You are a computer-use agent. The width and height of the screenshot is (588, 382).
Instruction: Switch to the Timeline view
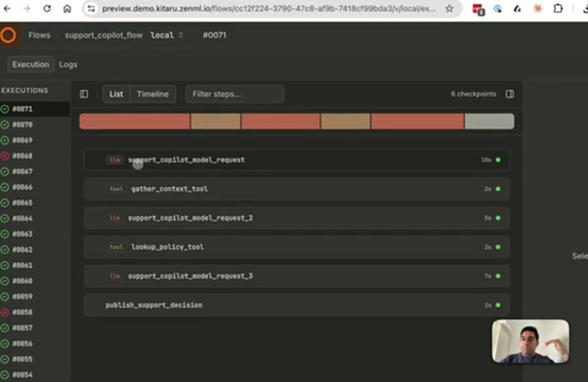click(x=153, y=94)
